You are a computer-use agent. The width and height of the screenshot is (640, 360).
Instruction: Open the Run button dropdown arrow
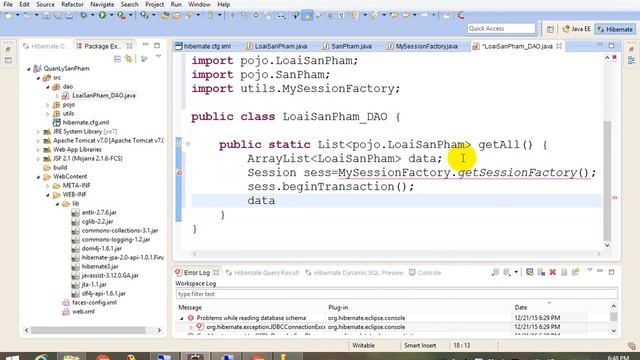pos(111,16)
